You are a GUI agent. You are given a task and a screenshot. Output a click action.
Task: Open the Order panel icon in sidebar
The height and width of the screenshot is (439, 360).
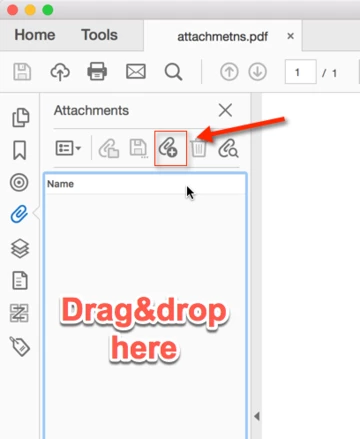click(x=19, y=313)
